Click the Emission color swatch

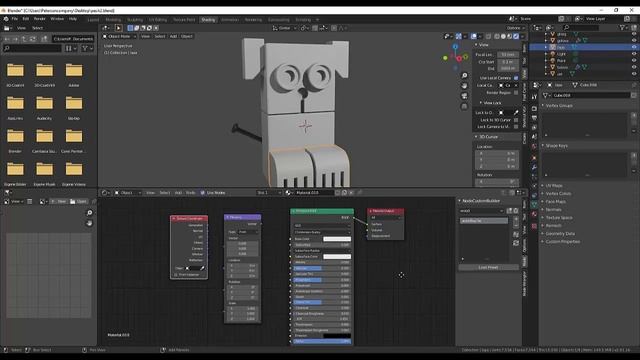tap(337, 336)
